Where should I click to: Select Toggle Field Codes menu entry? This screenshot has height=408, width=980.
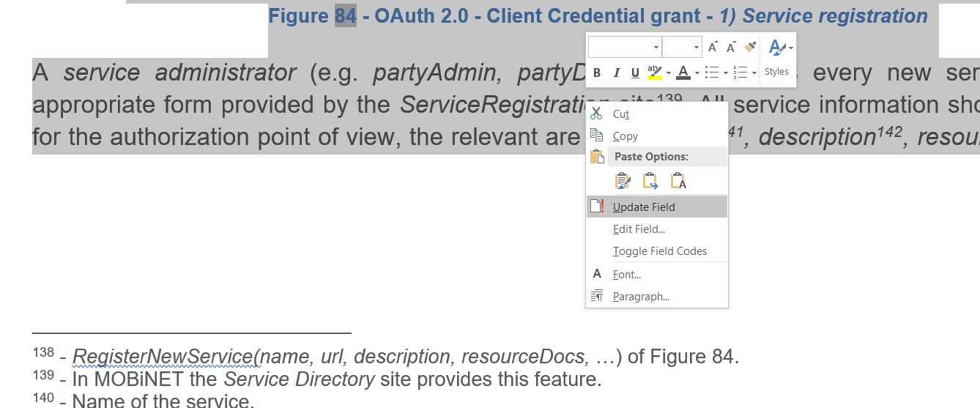click(x=659, y=251)
